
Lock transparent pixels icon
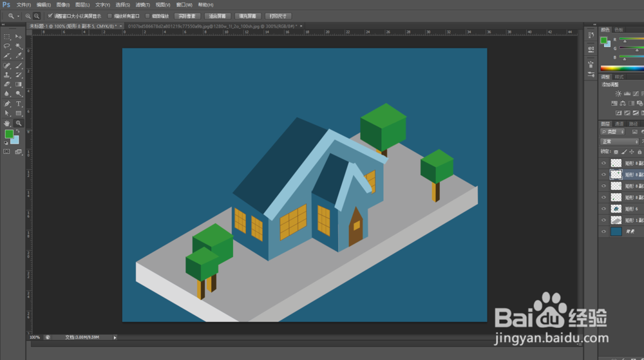[616, 152]
